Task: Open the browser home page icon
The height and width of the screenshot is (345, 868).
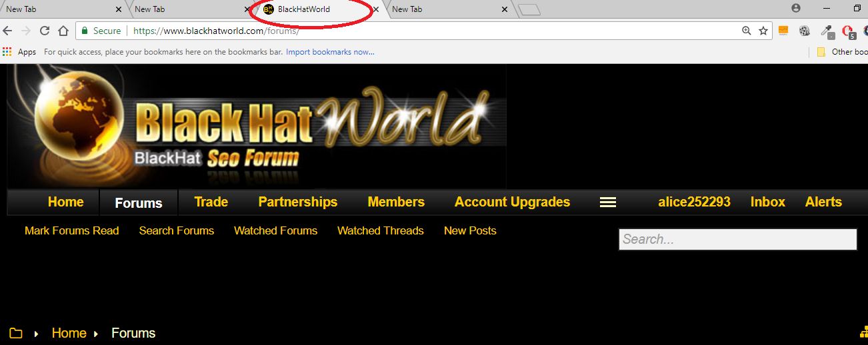Action: [63, 31]
